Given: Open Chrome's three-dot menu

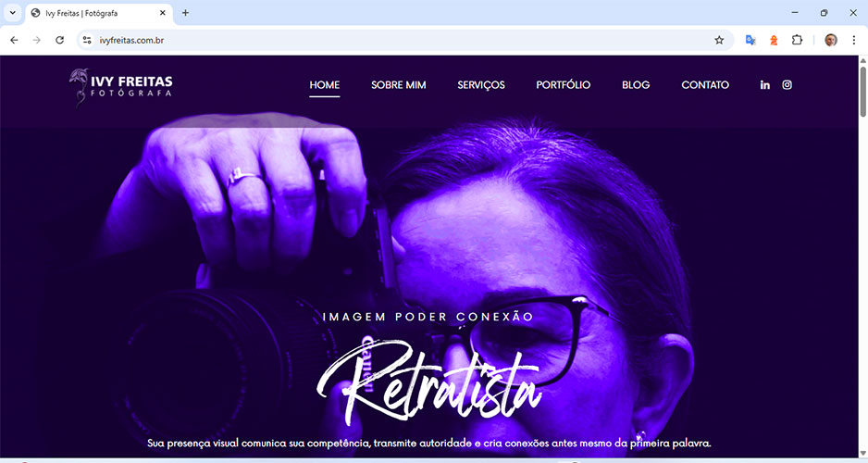Looking at the screenshot, I should click(x=853, y=40).
